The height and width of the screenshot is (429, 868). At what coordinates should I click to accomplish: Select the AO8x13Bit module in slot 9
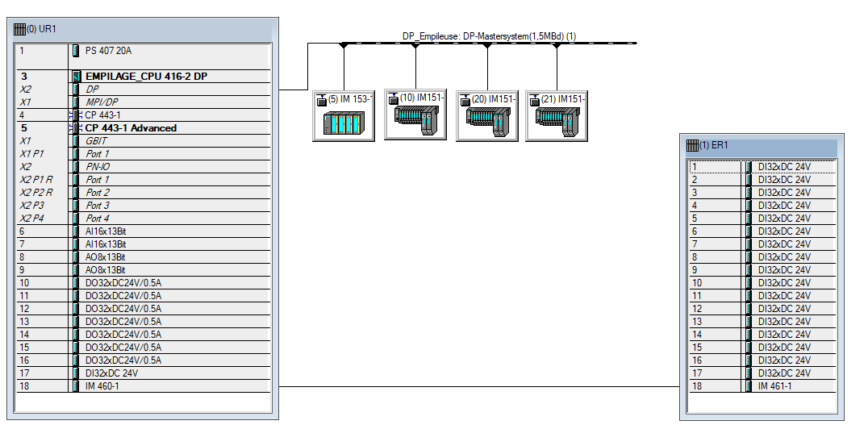point(106,270)
